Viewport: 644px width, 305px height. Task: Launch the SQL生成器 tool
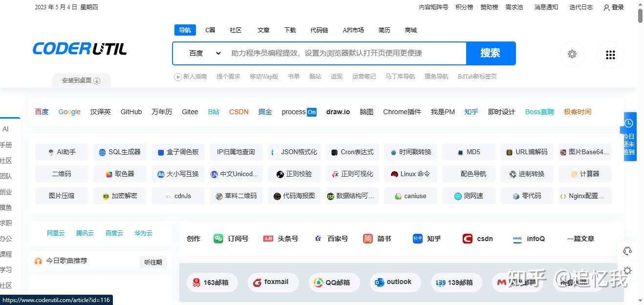119,152
